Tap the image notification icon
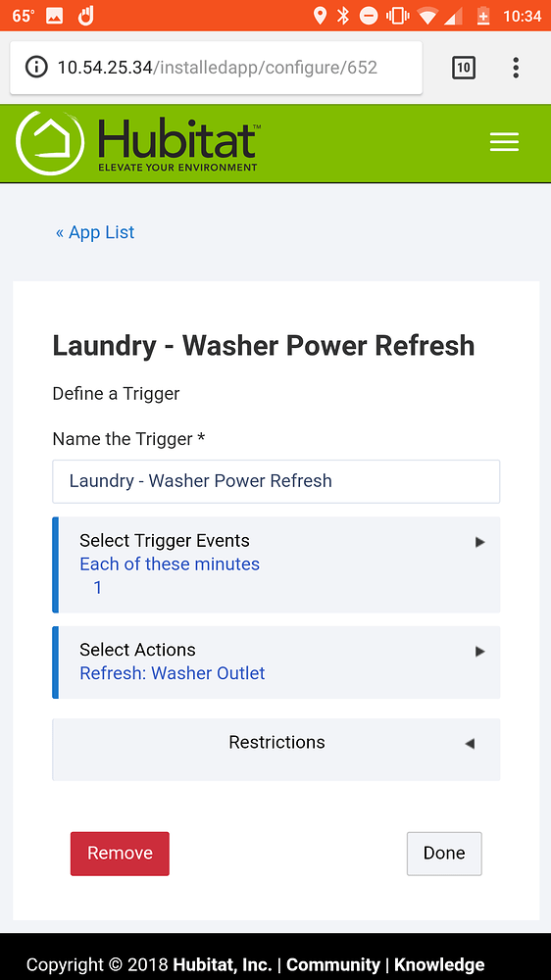This screenshot has height=980, width=551. point(54,17)
